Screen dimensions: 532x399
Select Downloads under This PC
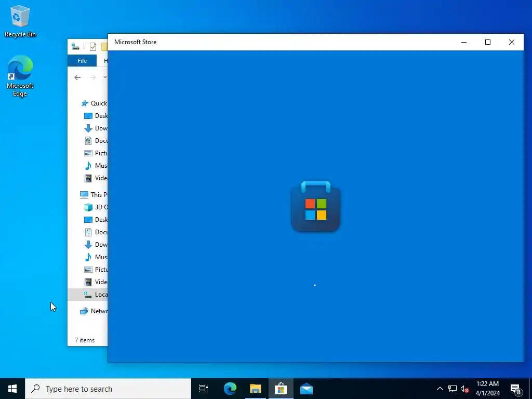[x=96, y=245]
